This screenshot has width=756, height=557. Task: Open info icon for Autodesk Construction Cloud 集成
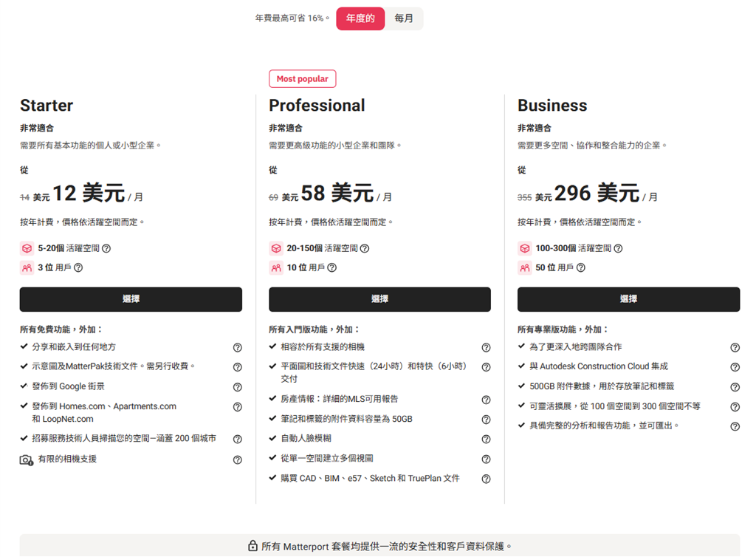point(735,367)
